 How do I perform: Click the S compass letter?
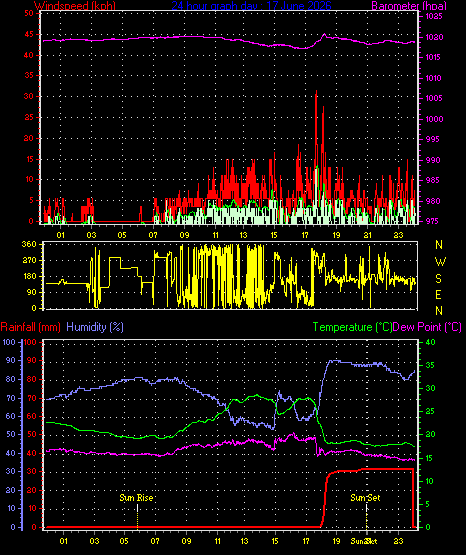438,279
